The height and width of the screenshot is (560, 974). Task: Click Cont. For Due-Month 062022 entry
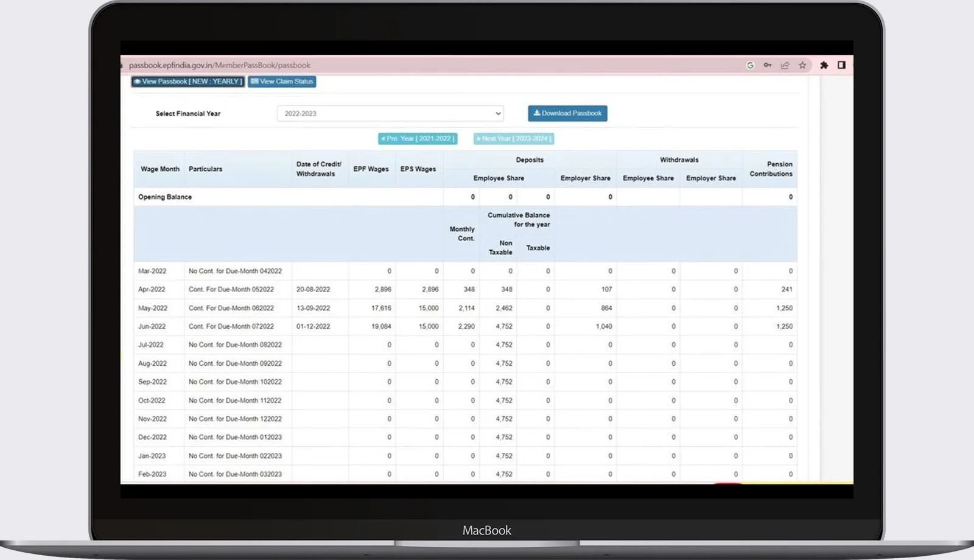click(x=231, y=309)
